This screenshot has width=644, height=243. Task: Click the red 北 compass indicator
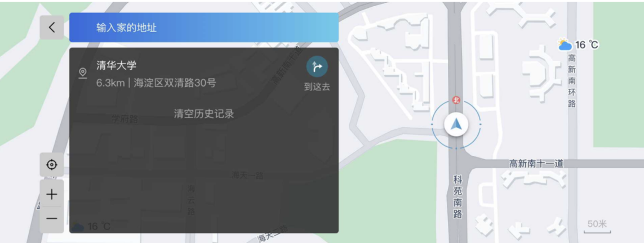pyautogui.click(x=456, y=100)
